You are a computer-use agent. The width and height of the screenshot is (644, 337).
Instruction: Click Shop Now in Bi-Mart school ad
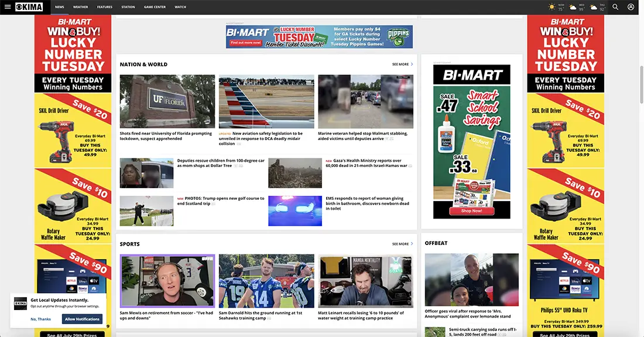(x=471, y=211)
